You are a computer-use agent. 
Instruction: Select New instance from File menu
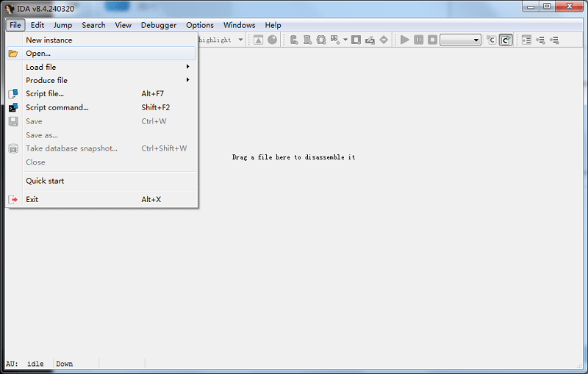coord(49,40)
